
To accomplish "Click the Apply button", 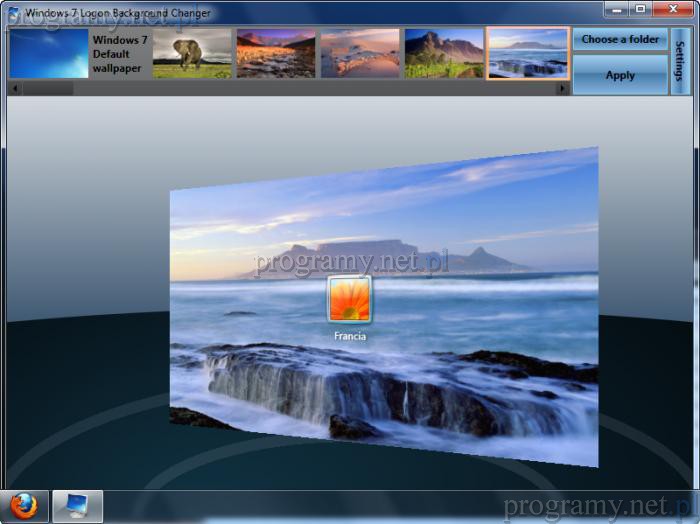I will tap(620, 75).
